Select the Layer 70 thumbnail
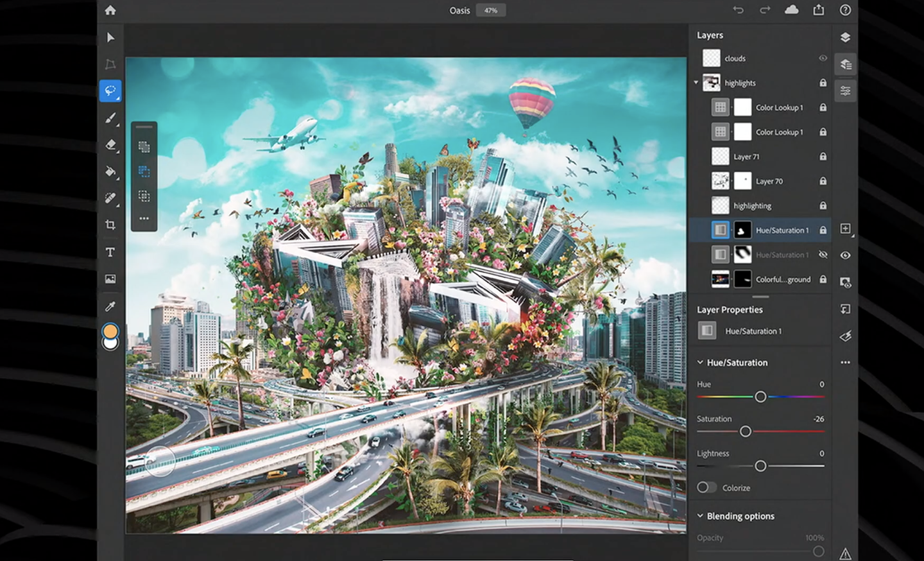 pos(720,181)
